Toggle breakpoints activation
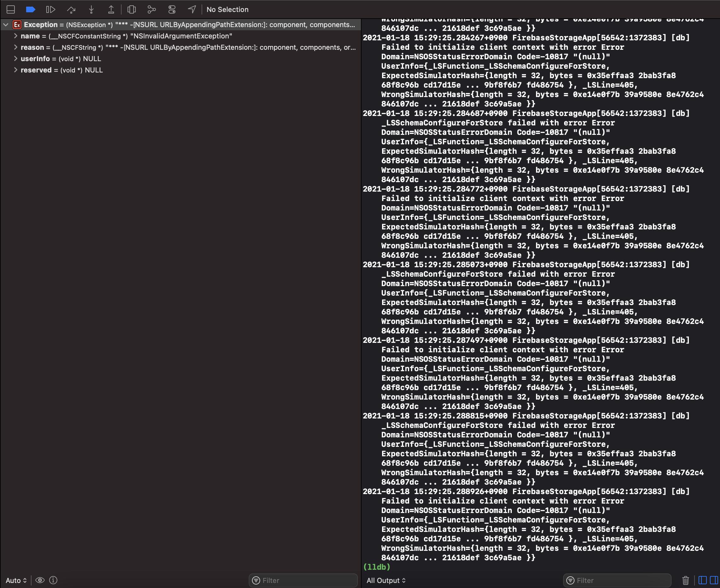720x588 pixels. point(31,9)
